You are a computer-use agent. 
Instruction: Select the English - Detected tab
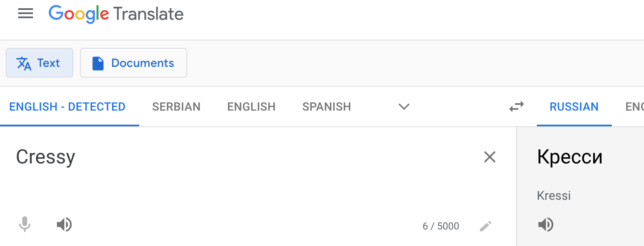click(67, 106)
